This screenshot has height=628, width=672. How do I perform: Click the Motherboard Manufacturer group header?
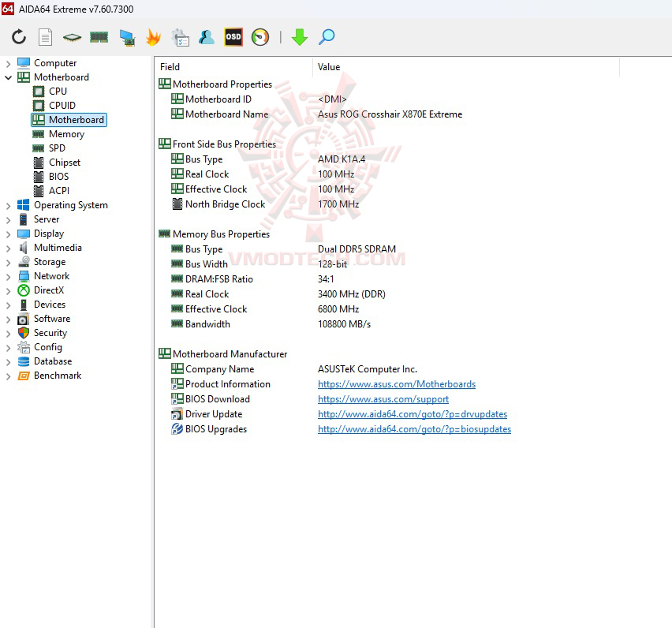tap(223, 354)
